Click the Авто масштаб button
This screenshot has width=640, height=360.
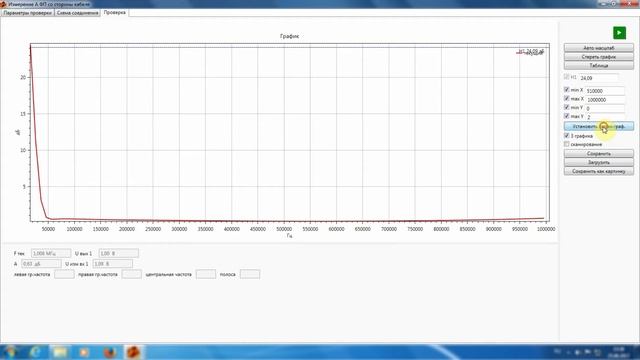[599, 48]
